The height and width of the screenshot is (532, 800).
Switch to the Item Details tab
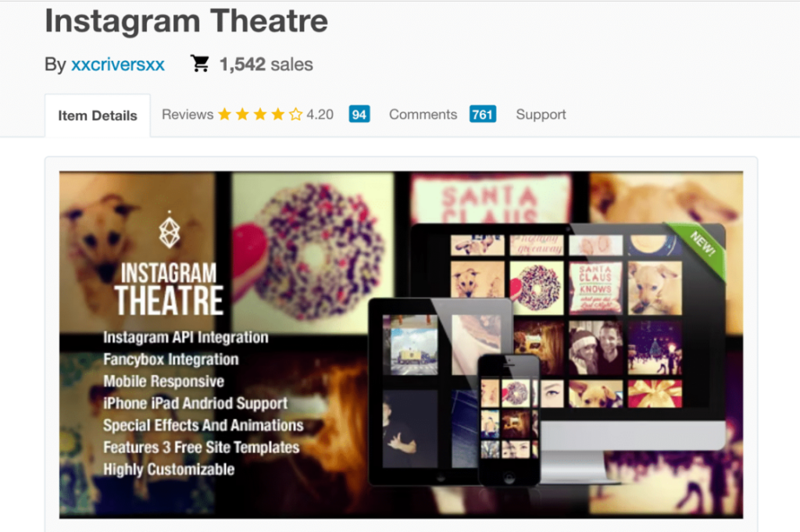97,114
